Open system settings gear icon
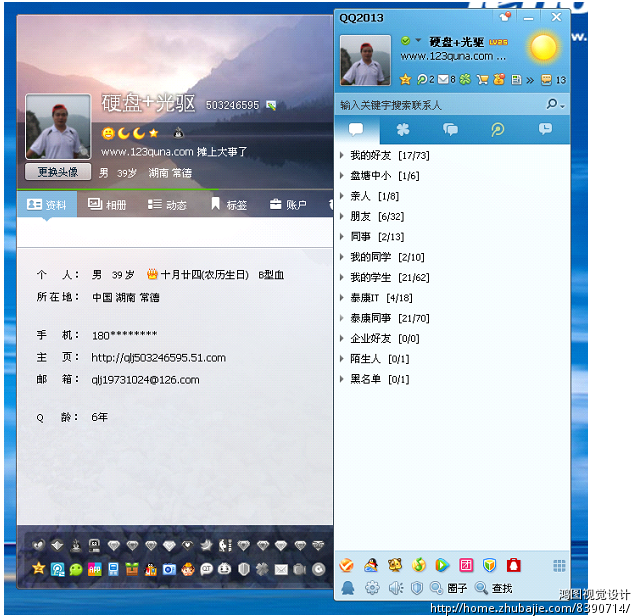 (372, 588)
